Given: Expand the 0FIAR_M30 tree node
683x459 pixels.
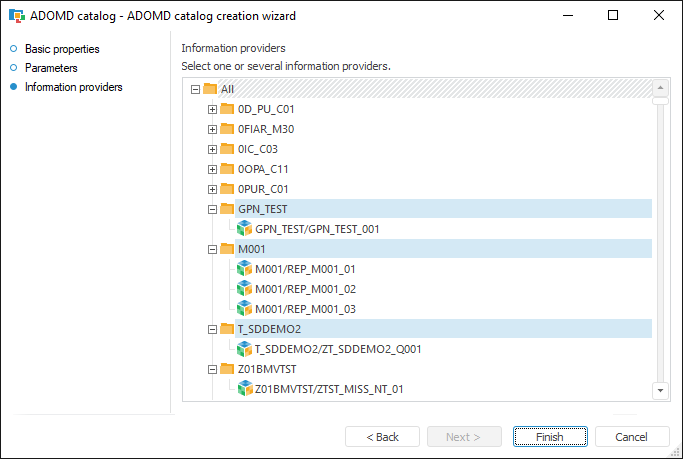Looking at the screenshot, I should pos(212,129).
